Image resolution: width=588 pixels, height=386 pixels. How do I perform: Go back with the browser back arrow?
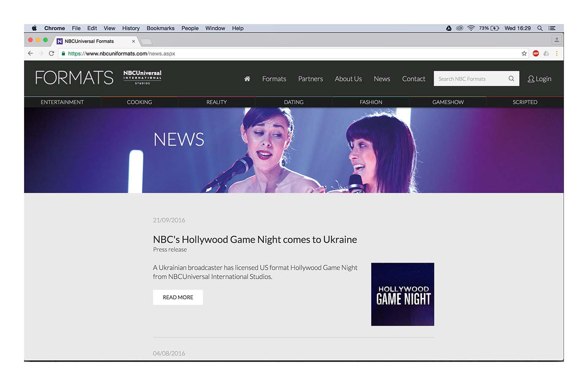click(x=30, y=53)
